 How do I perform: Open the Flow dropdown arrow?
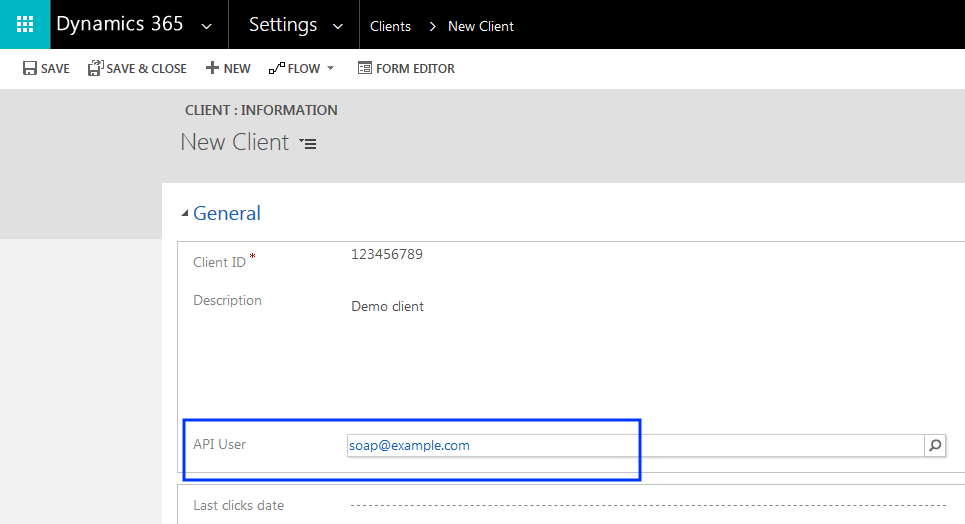click(331, 69)
